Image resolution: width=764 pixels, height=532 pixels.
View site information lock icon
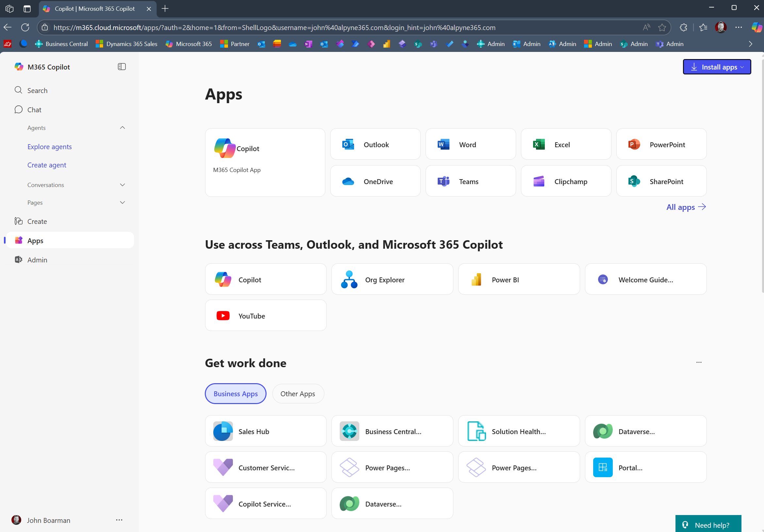[x=45, y=27]
